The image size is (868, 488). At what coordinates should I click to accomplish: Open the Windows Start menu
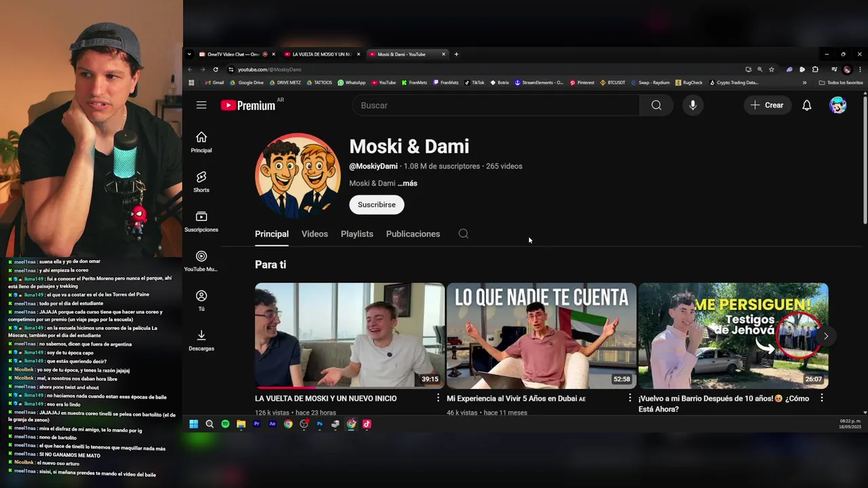tap(193, 424)
